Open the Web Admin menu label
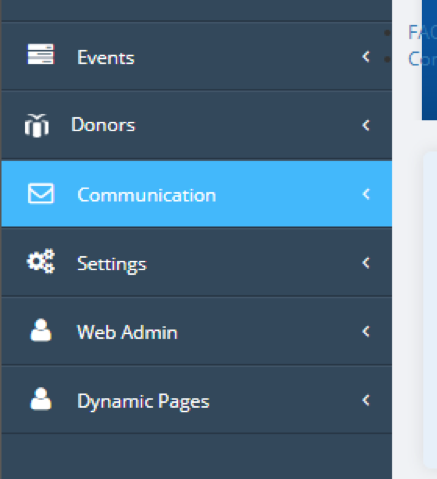Viewport: 437px width, 479px height. pyautogui.click(x=127, y=332)
